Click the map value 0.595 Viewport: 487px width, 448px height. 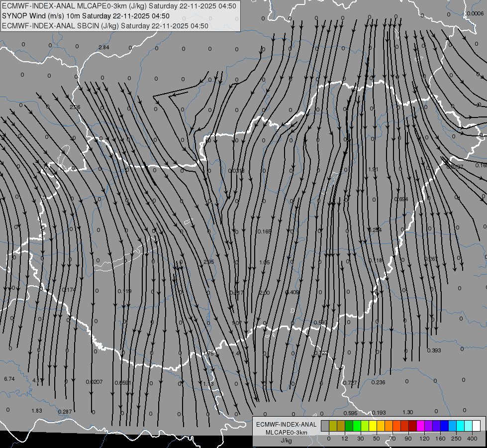(350, 413)
